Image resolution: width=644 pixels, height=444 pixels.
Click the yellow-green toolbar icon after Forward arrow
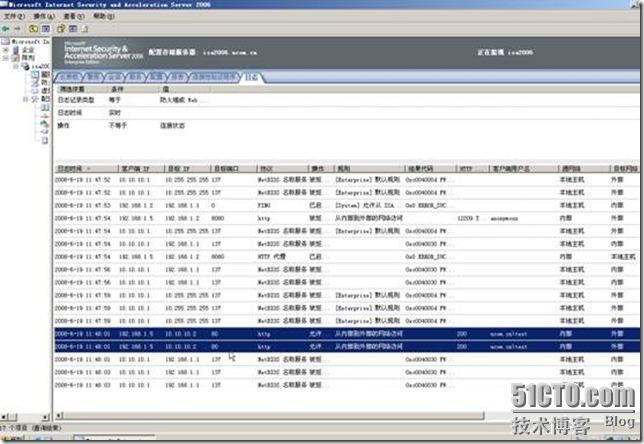33,29
